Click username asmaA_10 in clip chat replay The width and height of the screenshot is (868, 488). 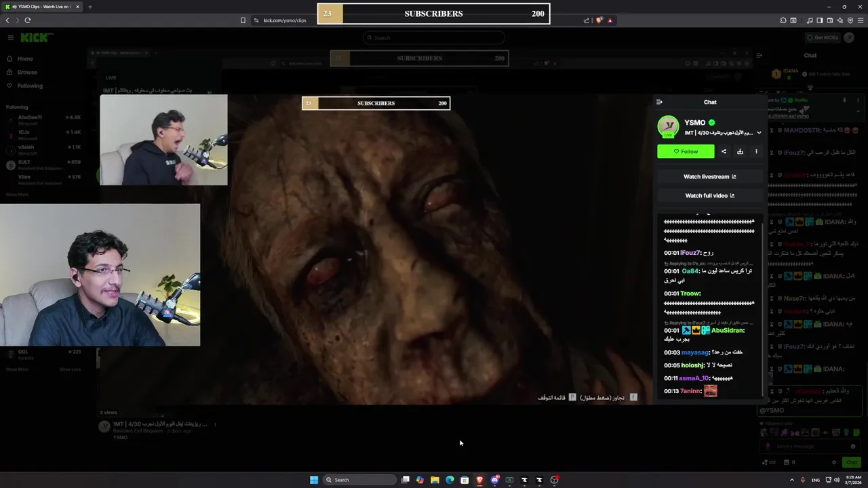(x=694, y=378)
